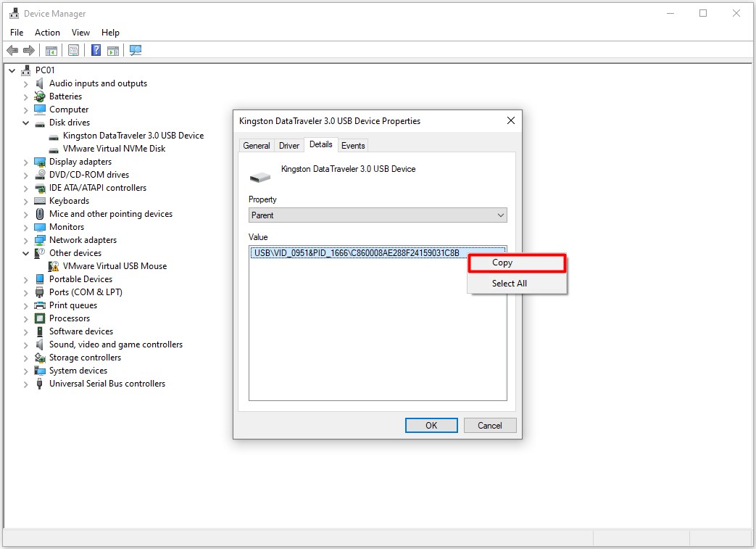Open the Action menu
Image resolution: width=756 pixels, height=549 pixels.
tap(47, 33)
